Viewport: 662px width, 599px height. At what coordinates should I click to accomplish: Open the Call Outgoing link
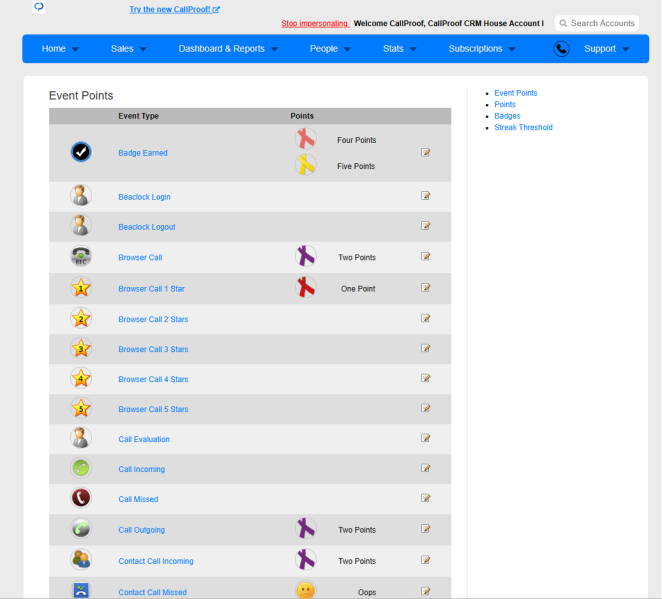click(141, 530)
